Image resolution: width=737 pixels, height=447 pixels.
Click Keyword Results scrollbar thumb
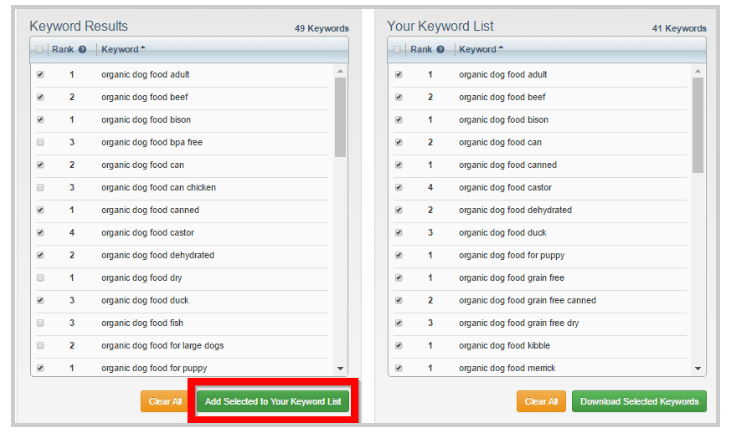(x=340, y=118)
